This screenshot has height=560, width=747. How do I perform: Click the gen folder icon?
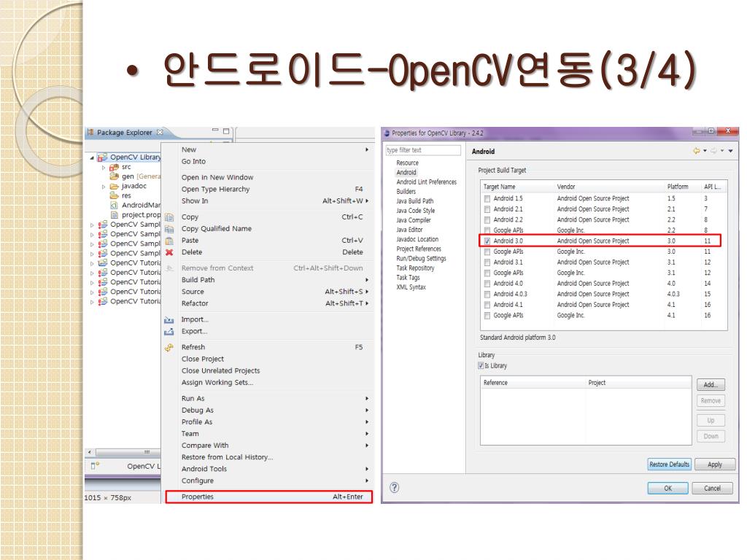114,176
